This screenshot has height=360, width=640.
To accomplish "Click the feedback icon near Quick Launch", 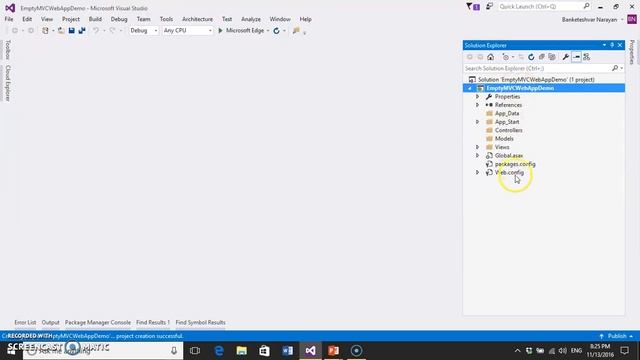I will (x=489, y=6).
